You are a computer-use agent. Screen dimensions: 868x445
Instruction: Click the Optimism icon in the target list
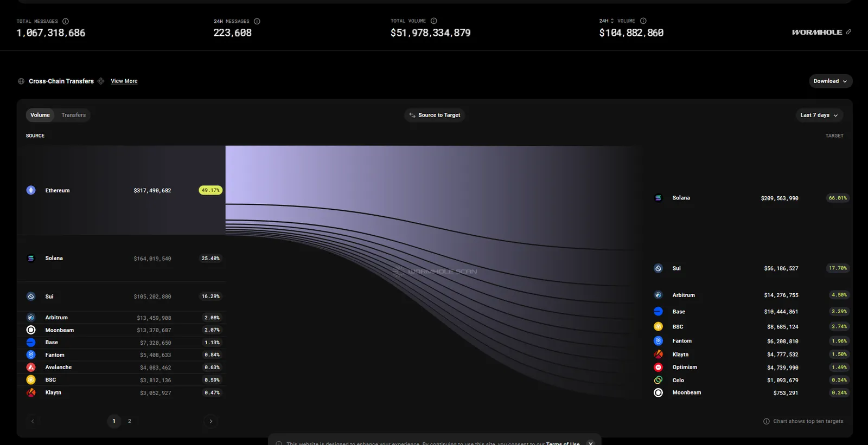(x=658, y=367)
